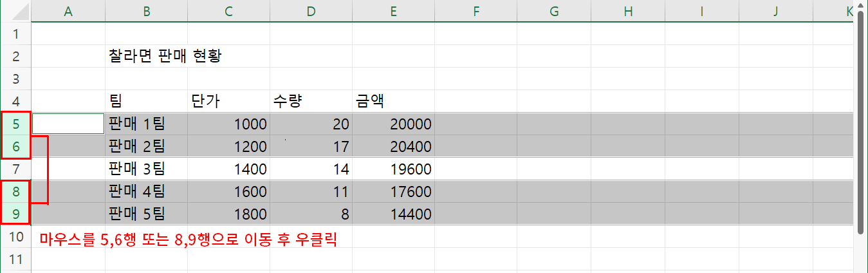Screen dimensions: 868x273
Task: Select row 5 header
Action: [x=15, y=124]
